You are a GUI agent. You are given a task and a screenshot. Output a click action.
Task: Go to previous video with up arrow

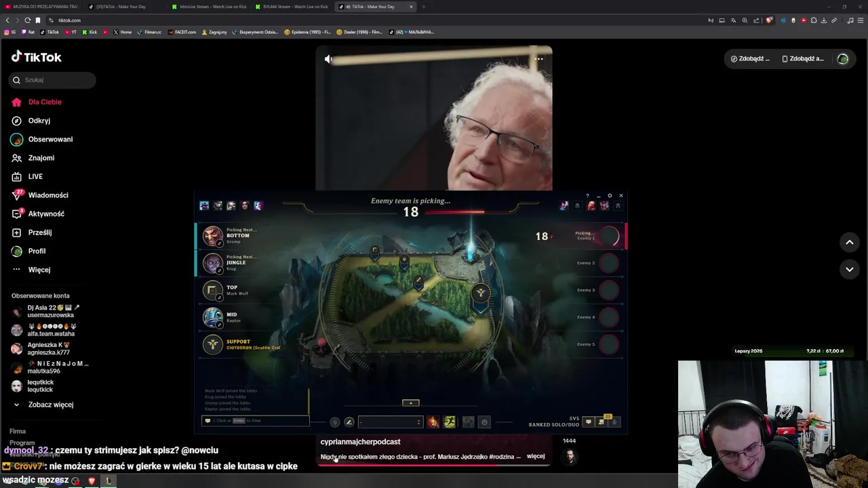849,242
